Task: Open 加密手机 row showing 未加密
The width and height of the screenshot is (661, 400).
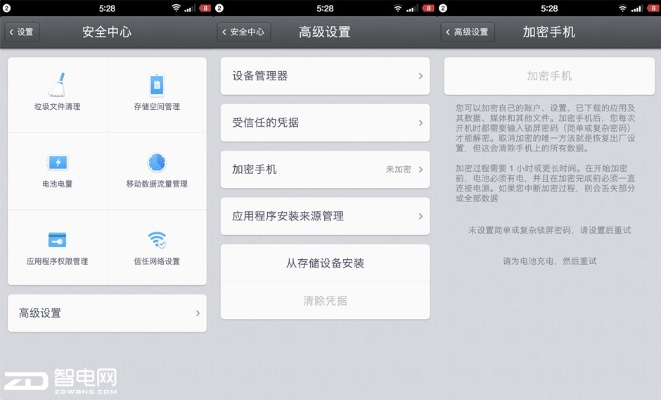Action: point(325,169)
